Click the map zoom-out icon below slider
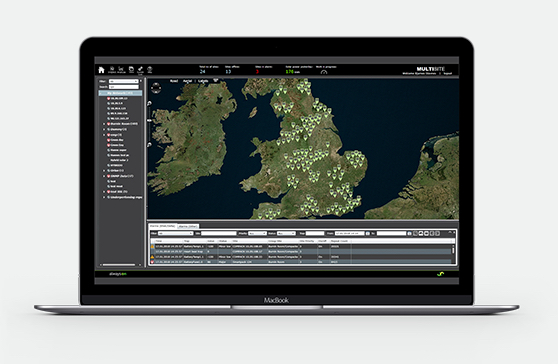 click(x=149, y=145)
